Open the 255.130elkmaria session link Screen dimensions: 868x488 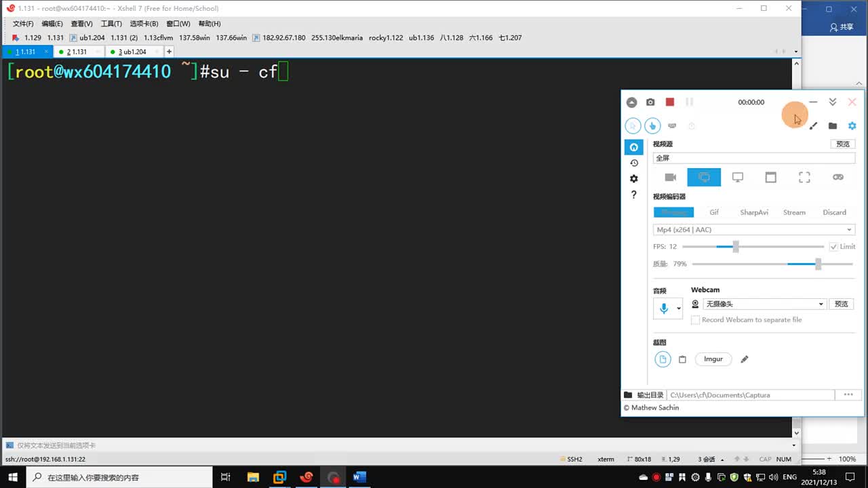pos(337,38)
